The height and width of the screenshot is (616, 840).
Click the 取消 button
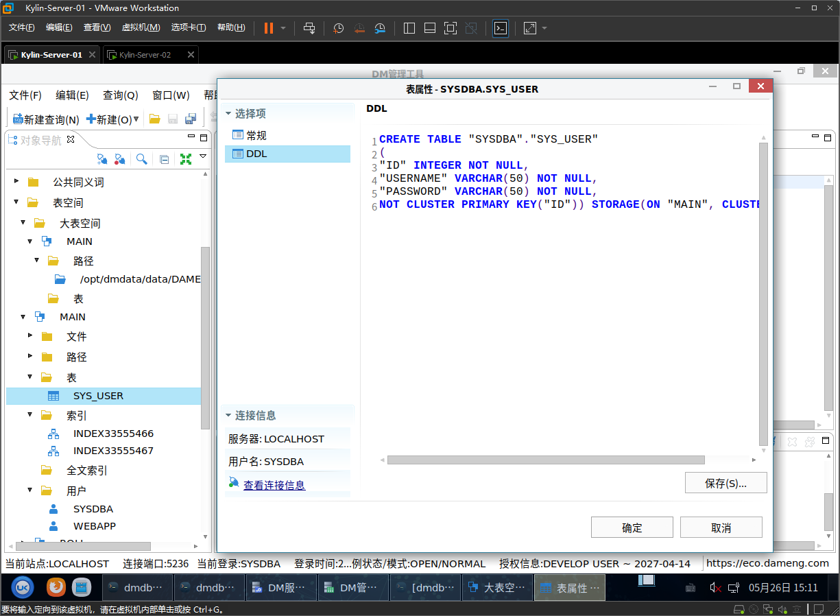[x=721, y=528]
